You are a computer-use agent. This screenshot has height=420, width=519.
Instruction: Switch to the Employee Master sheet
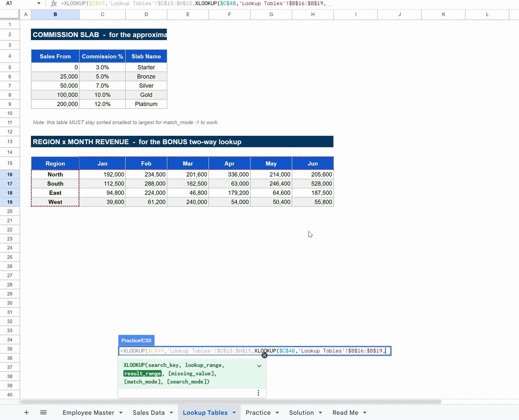88,413
